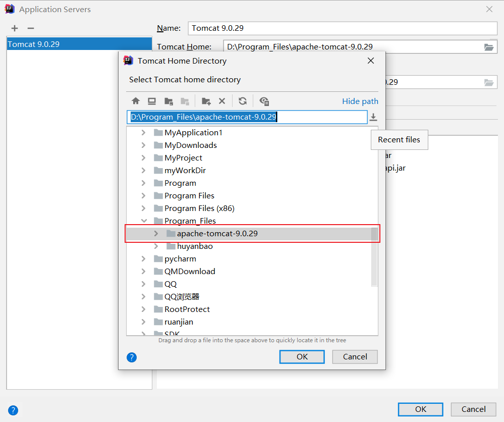
Task: Select the QQ浏览器 folder row
Action: 252,296
